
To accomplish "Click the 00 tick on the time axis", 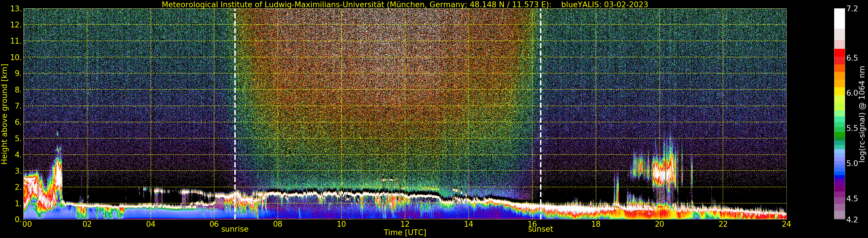I will point(27,224).
